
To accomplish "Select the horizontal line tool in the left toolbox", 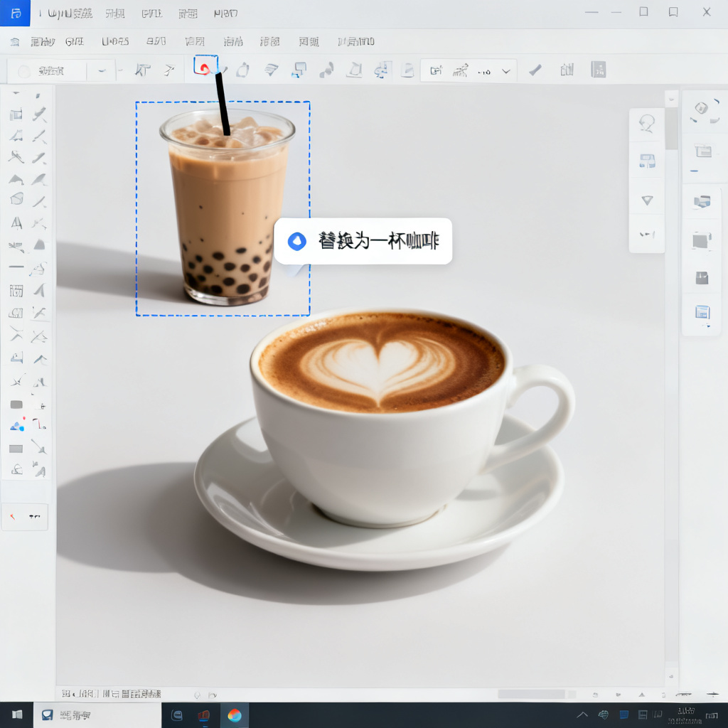I will [x=16, y=267].
